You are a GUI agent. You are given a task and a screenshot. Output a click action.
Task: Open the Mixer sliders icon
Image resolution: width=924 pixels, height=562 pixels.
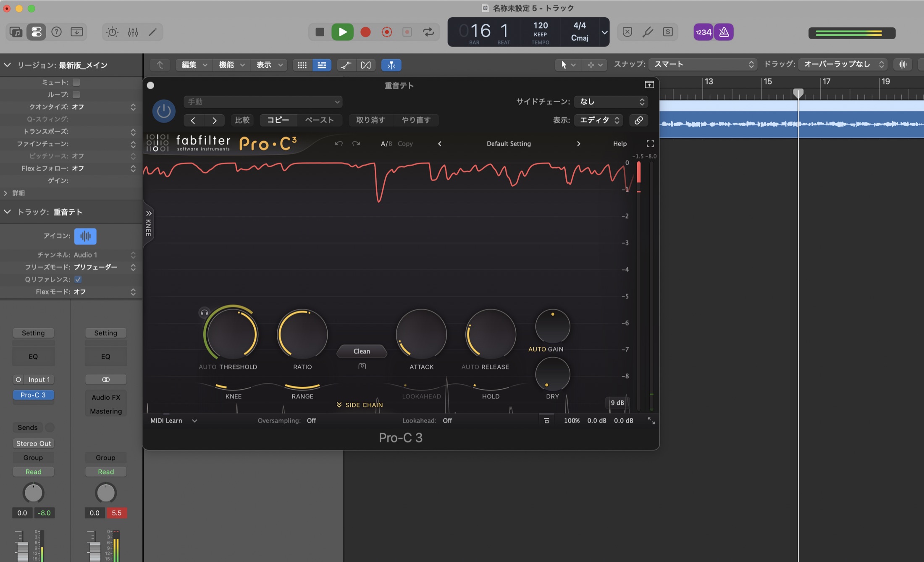click(133, 32)
